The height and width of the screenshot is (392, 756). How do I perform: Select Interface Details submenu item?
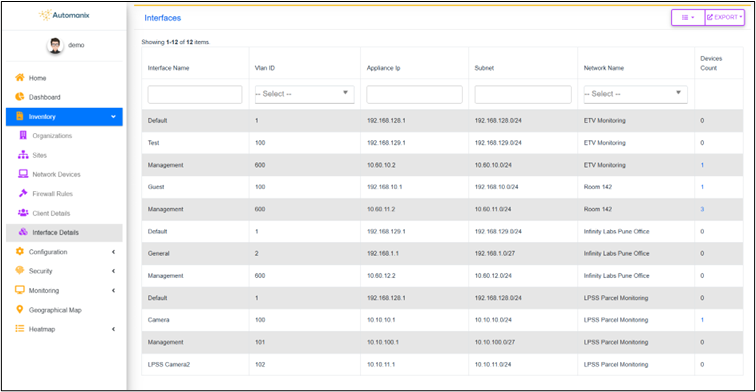[64, 232]
